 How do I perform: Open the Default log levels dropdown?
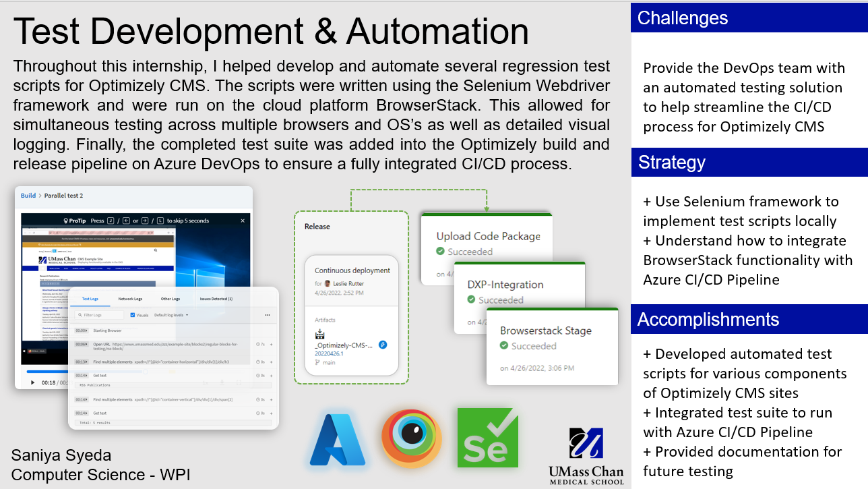[171, 315]
